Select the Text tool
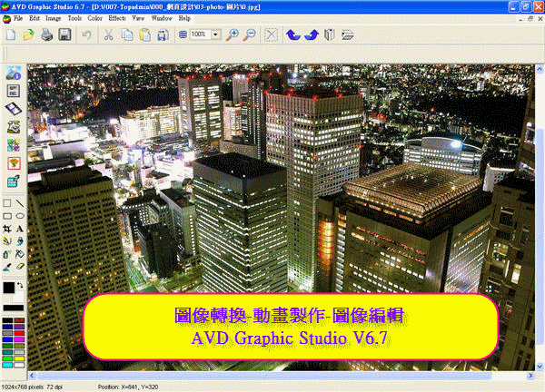 [20, 230]
